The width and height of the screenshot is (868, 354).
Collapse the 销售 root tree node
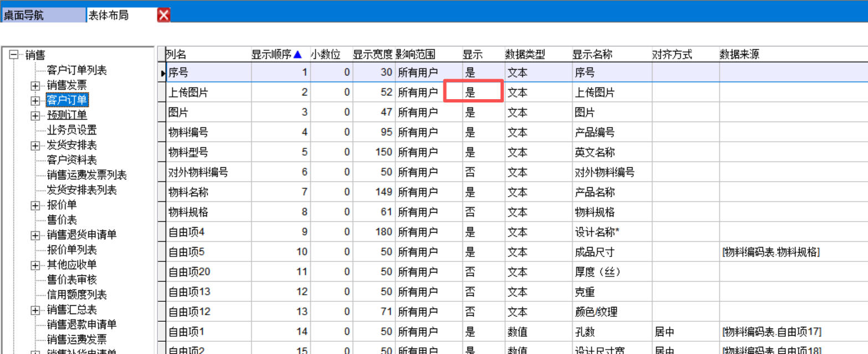[14, 55]
